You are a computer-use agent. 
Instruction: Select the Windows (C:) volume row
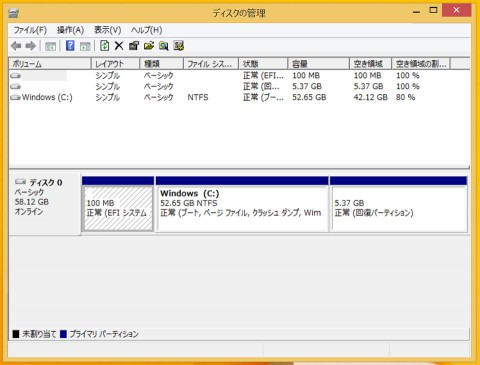(239, 97)
